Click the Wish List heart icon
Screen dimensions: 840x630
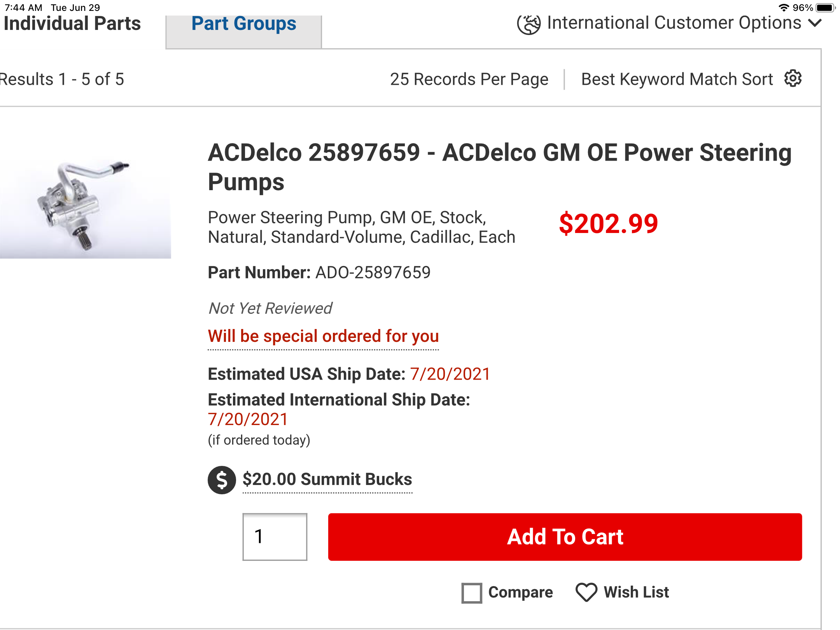click(x=586, y=593)
